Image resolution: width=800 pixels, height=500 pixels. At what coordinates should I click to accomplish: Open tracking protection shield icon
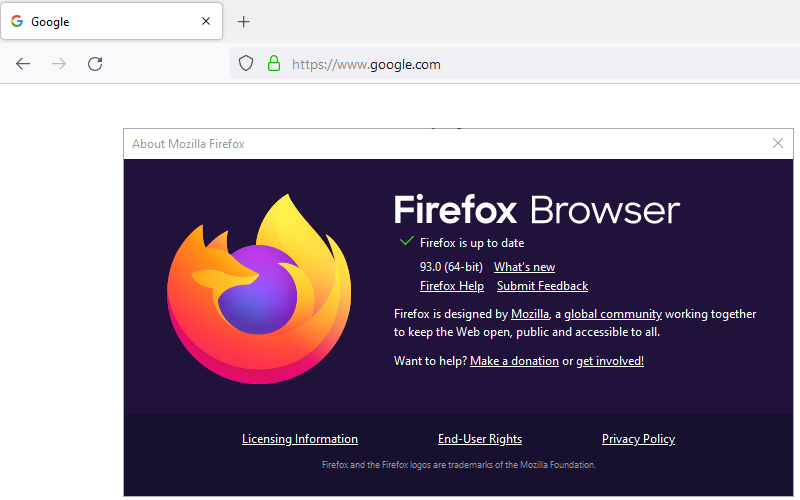coord(246,64)
